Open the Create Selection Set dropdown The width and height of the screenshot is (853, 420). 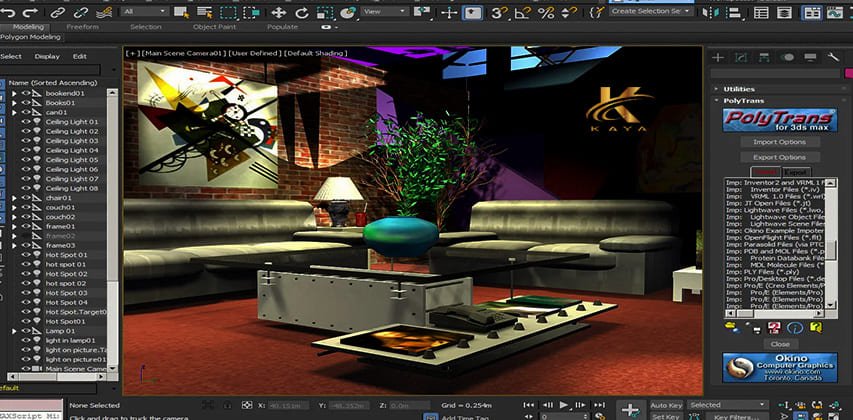[651, 11]
